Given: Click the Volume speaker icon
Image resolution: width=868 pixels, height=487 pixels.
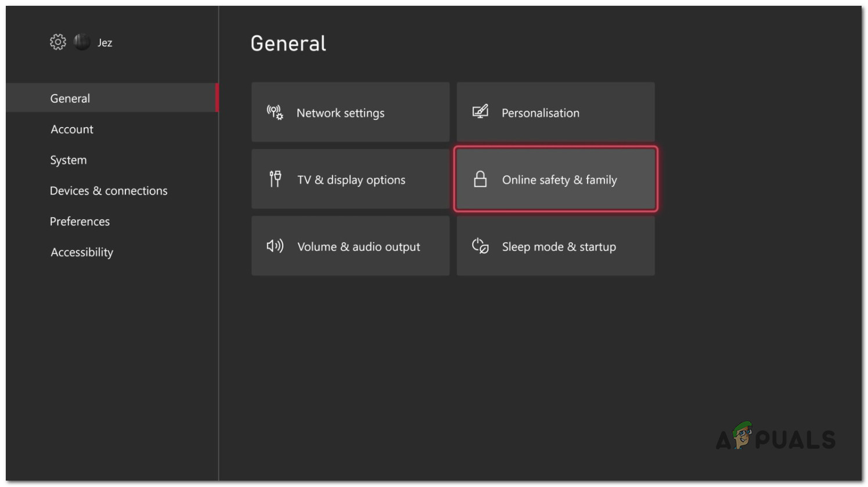Looking at the screenshot, I should point(275,246).
